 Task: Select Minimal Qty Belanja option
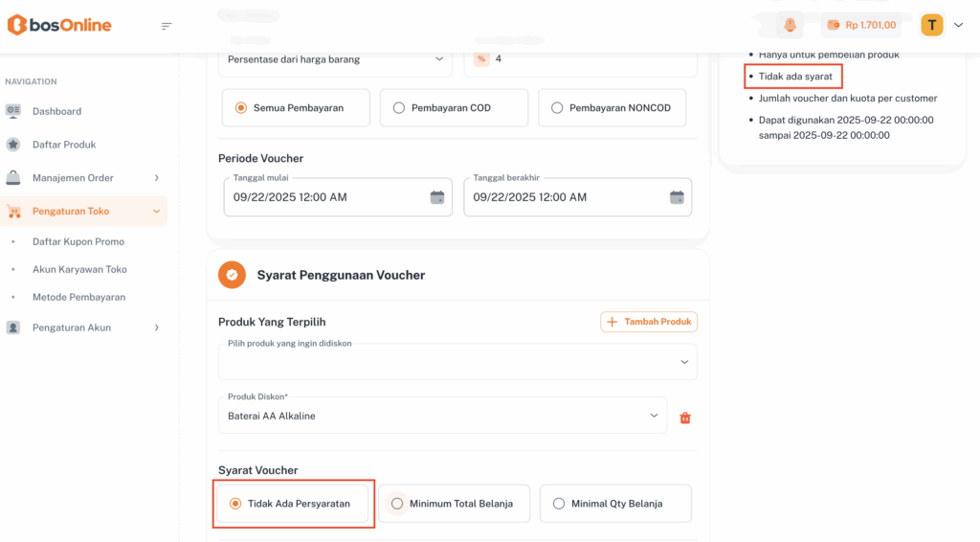coord(559,504)
